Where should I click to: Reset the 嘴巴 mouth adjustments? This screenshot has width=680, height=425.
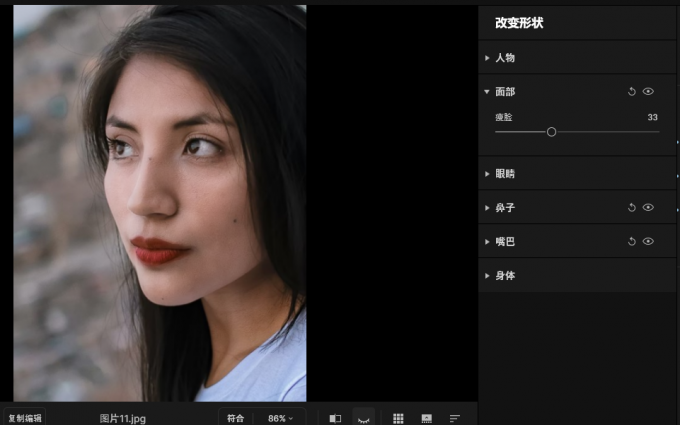631,242
